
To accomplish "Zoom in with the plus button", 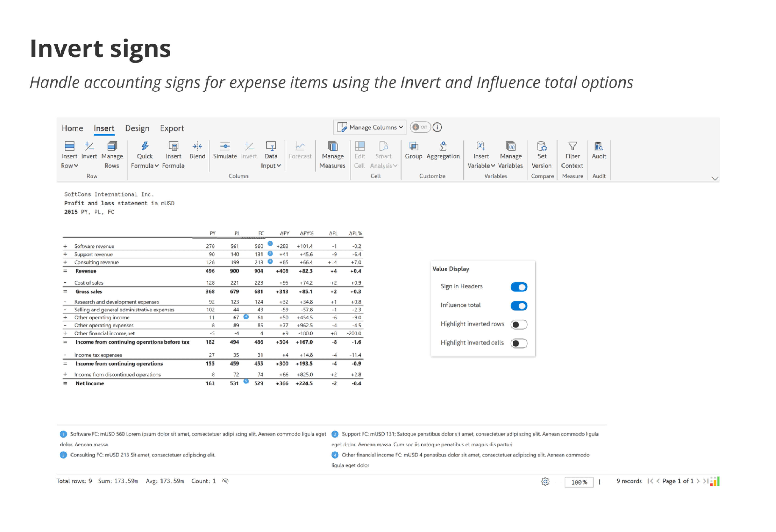I will 599,482.
